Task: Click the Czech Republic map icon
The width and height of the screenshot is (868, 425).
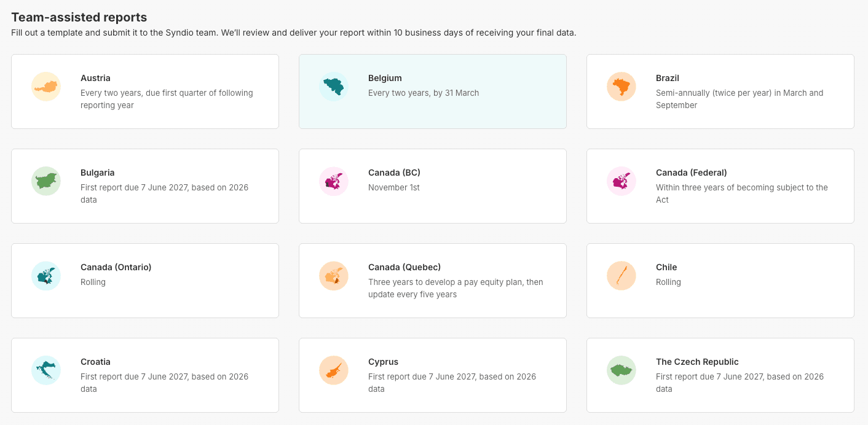Action: pos(621,370)
